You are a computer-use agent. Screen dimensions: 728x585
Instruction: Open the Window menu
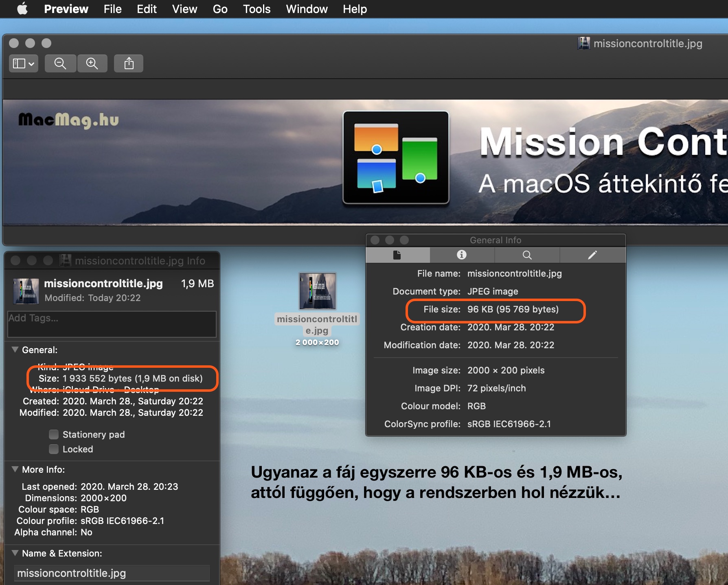(x=307, y=9)
